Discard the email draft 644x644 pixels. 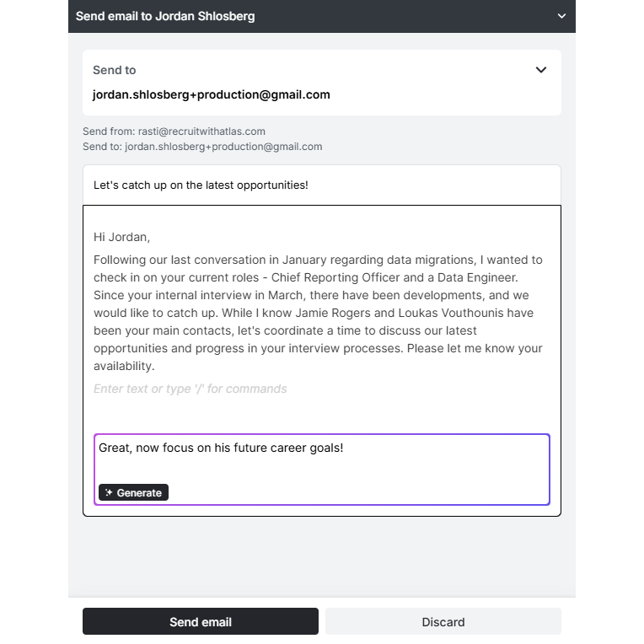[x=443, y=622]
